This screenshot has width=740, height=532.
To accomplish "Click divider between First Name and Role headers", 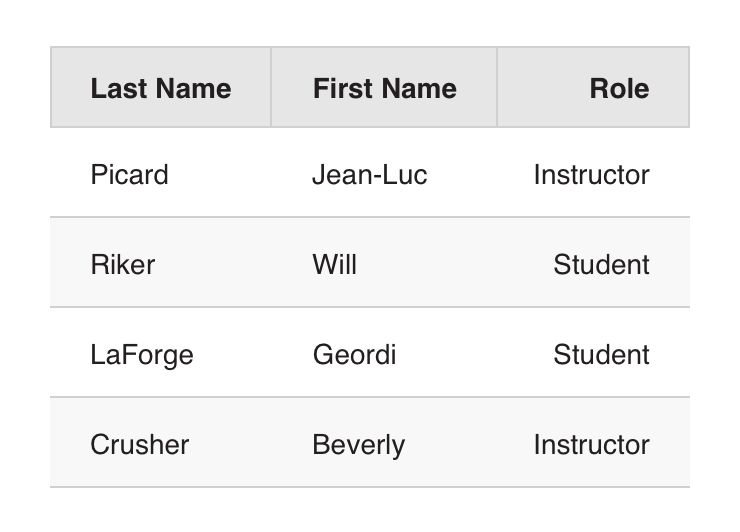I will tap(497, 88).
